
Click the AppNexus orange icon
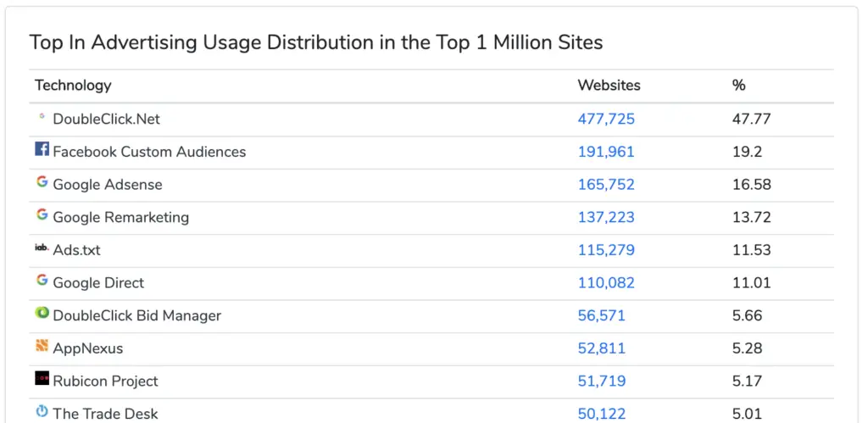click(42, 346)
